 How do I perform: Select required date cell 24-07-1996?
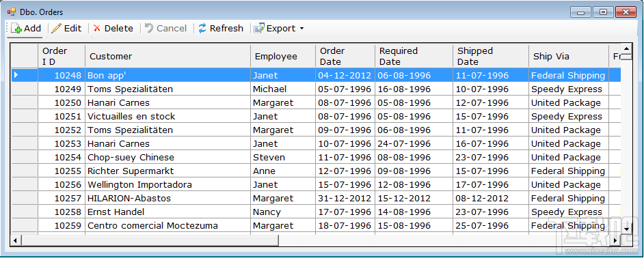414,143
